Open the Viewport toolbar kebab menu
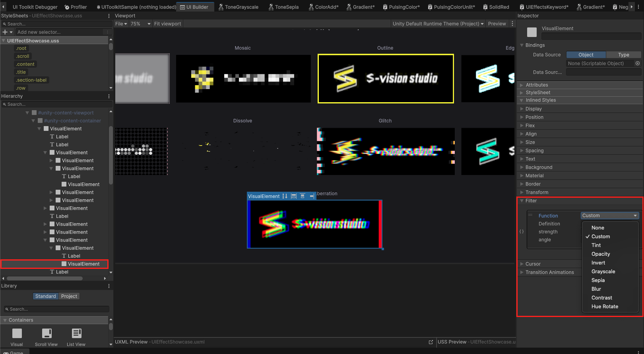The width and height of the screenshot is (644, 354). [512, 24]
